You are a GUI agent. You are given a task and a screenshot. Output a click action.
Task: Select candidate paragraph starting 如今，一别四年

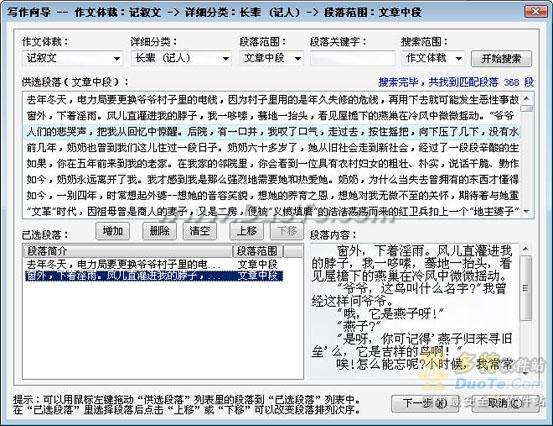pos(273,195)
